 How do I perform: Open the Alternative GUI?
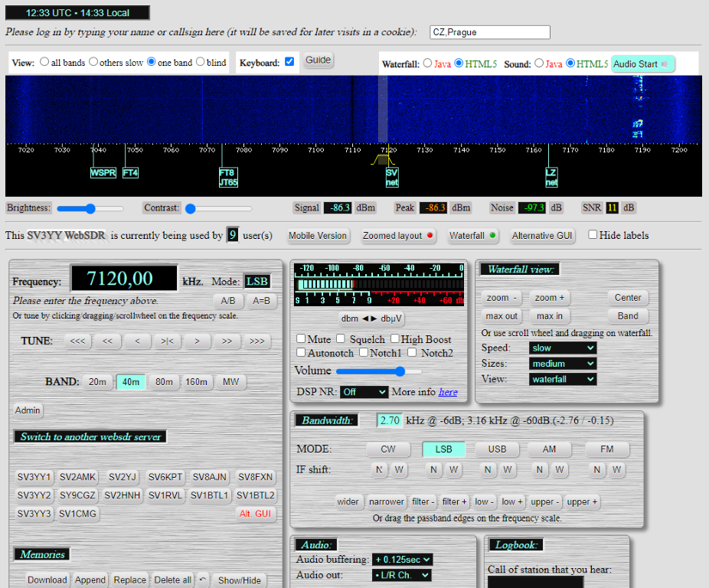tap(542, 236)
